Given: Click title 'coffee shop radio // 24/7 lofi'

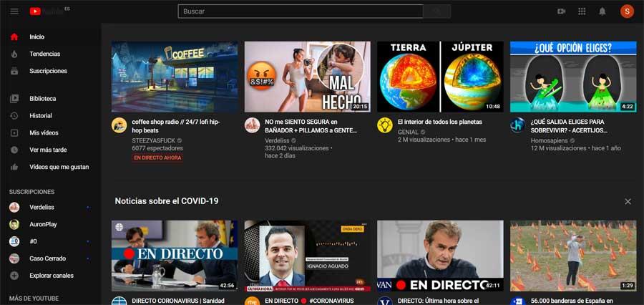Looking at the screenshot, I should (x=176, y=126).
